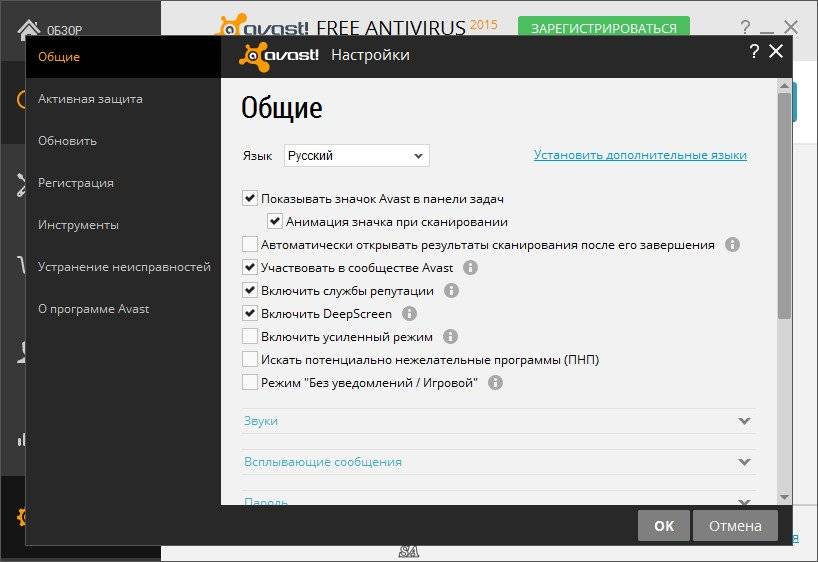Disable Включить службы репутации checkbox
818x562 pixels.
click(250, 291)
